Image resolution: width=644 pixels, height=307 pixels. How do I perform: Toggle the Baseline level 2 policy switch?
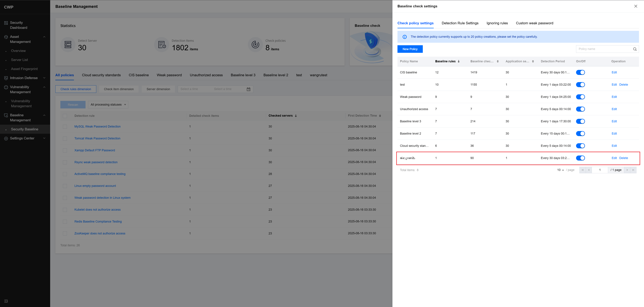(580, 134)
